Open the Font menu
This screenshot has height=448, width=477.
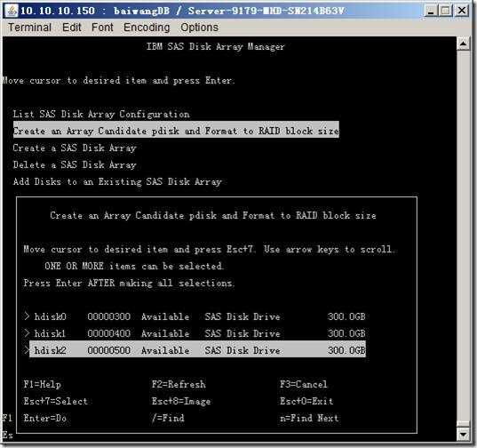(x=102, y=28)
